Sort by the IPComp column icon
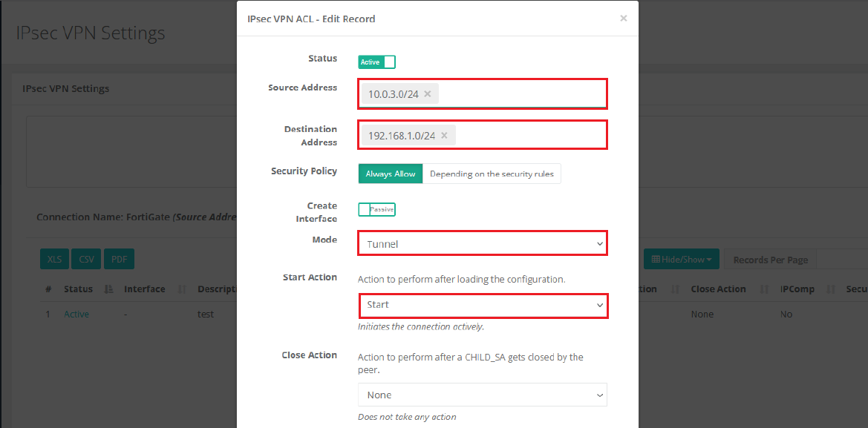 (x=830, y=289)
